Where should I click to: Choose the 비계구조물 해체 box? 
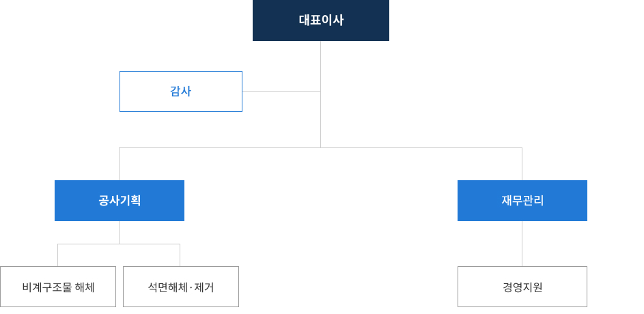click(58, 287)
